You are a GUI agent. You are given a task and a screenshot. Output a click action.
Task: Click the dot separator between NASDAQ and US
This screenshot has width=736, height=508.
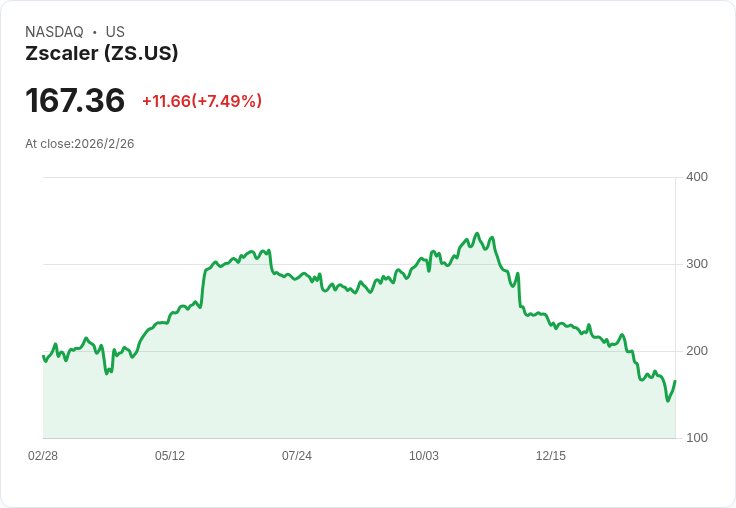pos(95,32)
